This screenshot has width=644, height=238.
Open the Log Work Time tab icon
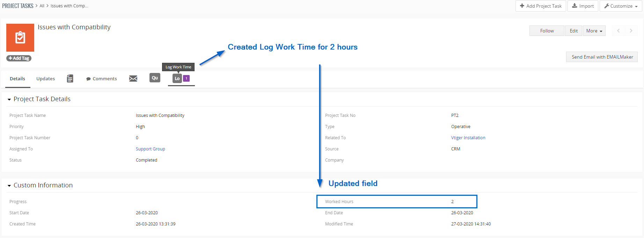[x=177, y=79]
